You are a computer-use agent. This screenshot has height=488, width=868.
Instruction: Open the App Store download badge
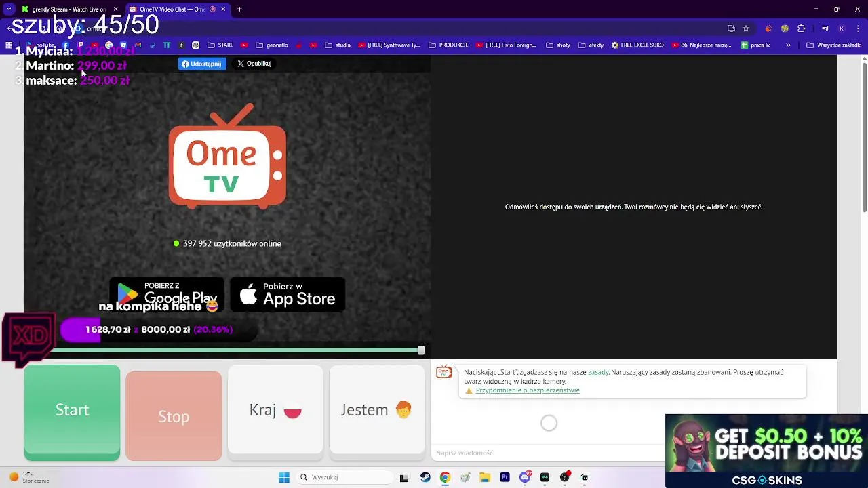click(x=288, y=294)
